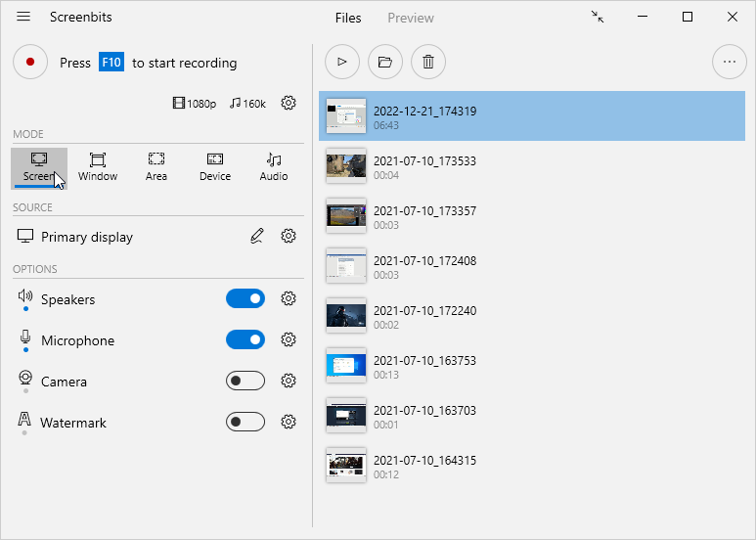Screen dimensions: 756x540
Task: Open Watermark settings gear
Action: [x=289, y=422]
